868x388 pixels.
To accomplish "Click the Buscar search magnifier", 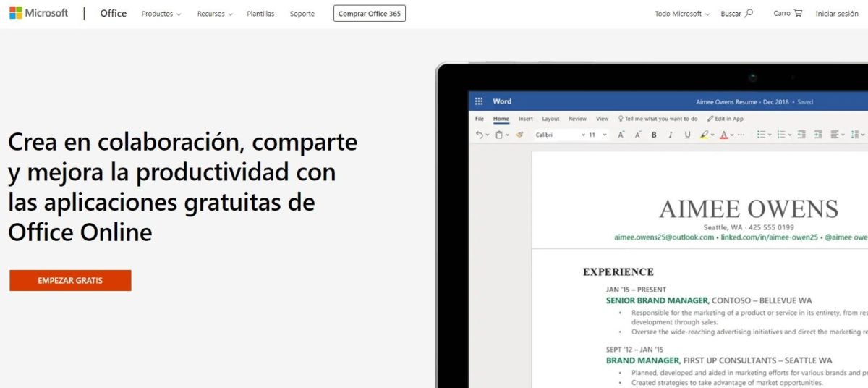I will pyautogui.click(x=748, y=13).
